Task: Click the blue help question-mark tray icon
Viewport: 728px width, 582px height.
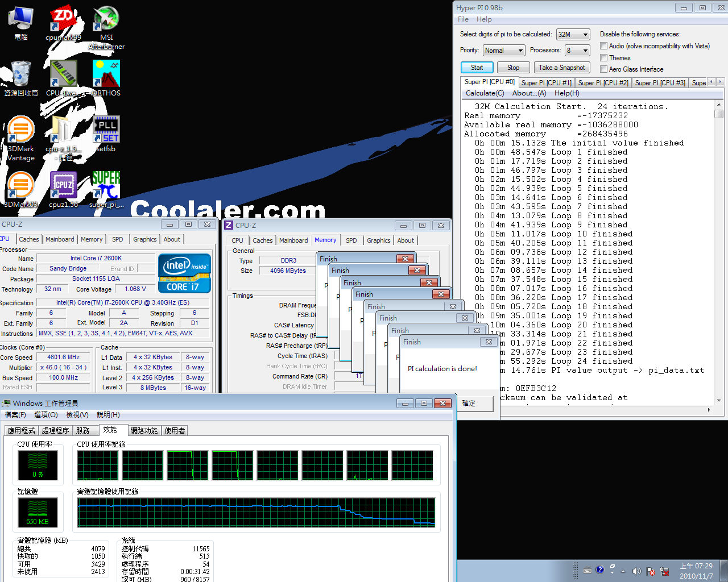Action: click(x=599, y=569)
